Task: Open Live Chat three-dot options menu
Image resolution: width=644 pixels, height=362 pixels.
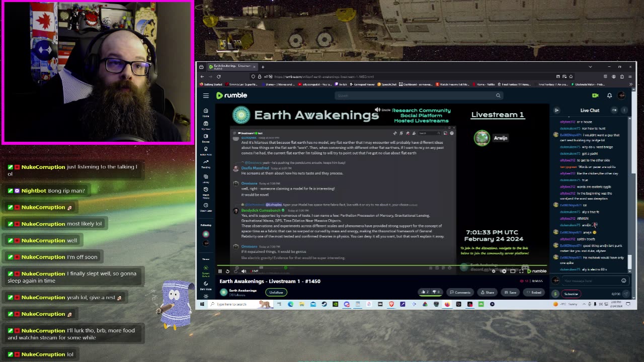Action: (x=624, y=110)
